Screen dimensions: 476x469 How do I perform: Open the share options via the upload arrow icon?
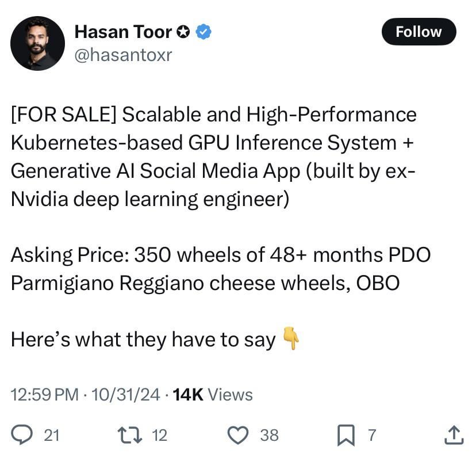coord(454,435)
